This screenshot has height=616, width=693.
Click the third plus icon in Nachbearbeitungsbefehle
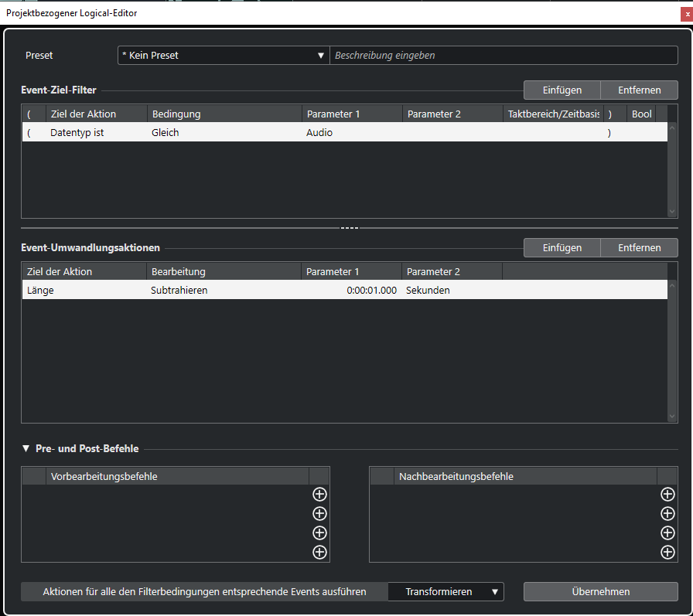click(667, 533)
